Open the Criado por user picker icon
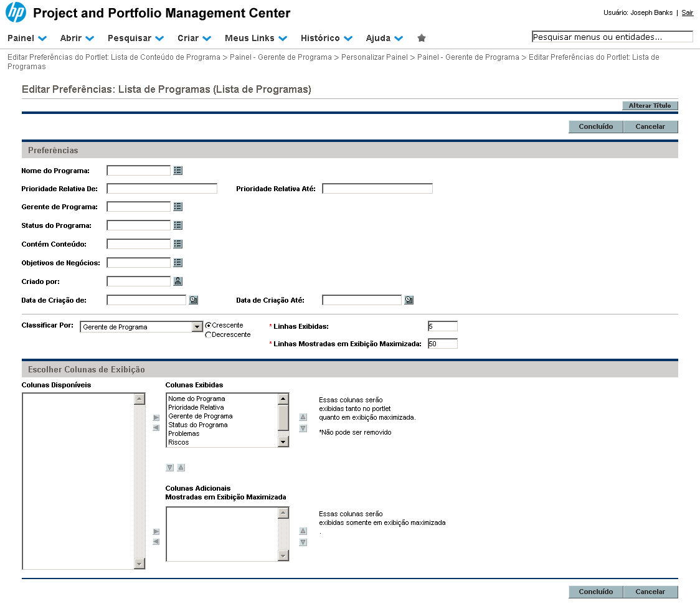 click(x=178, y=281)
